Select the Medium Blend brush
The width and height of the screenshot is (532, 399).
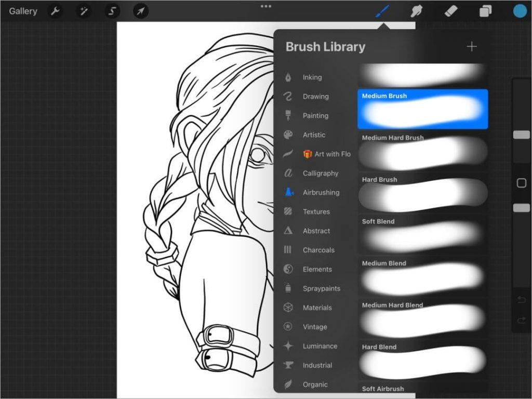(x=423, y=276)
